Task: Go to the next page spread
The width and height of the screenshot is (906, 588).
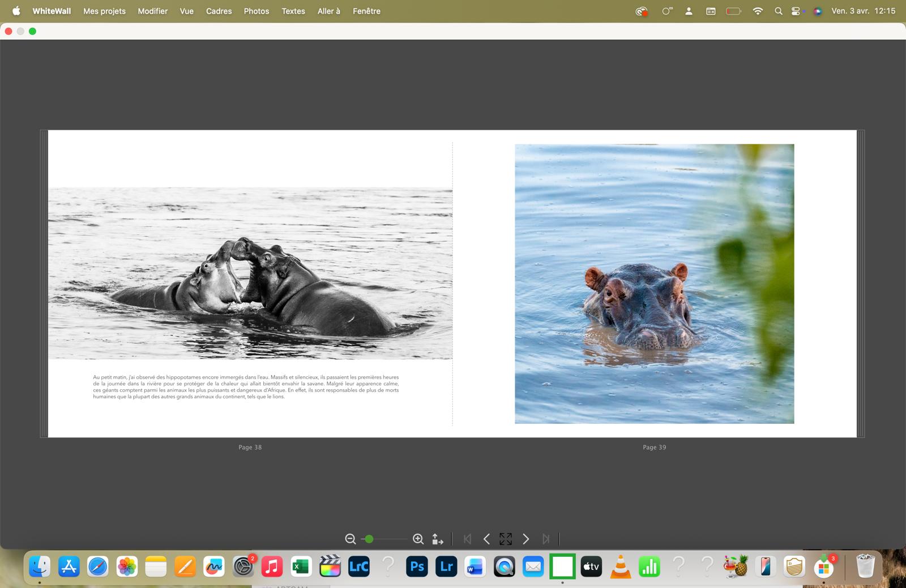Action: [525, 539]
